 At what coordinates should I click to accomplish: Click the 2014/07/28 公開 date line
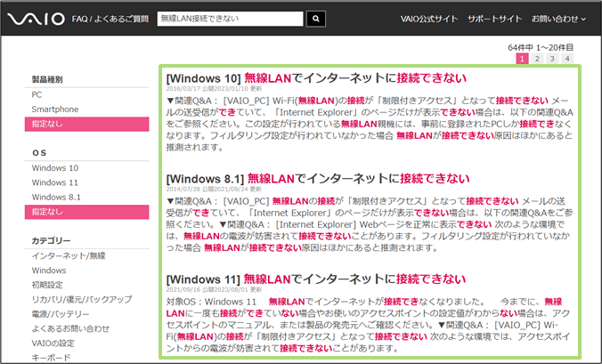click(214, 189)
